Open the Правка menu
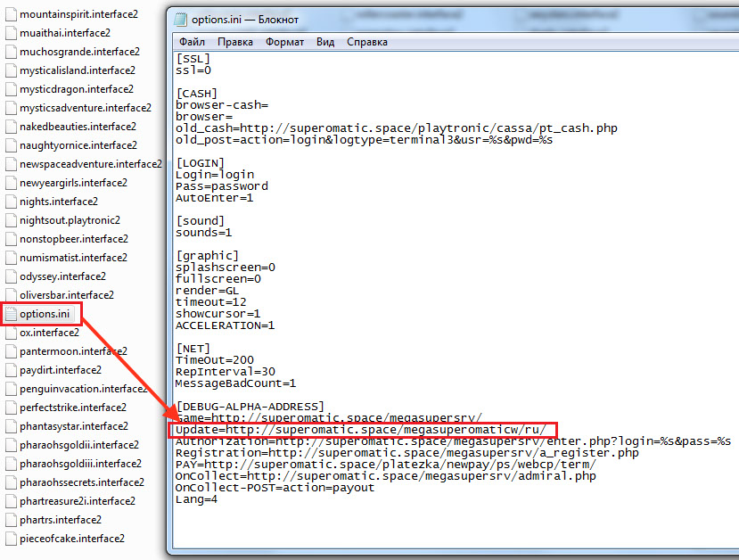The height and width of the screenshot is (560, 739). (234, 42)
